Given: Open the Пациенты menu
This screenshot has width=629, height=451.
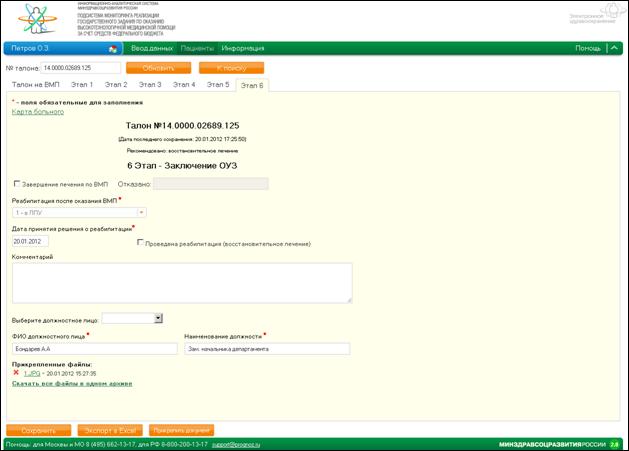Looking at the screenshot, I should pos(197,48).
